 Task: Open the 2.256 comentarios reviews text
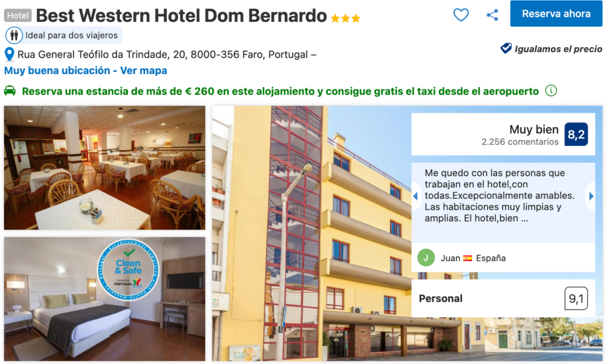click(520, 142)
